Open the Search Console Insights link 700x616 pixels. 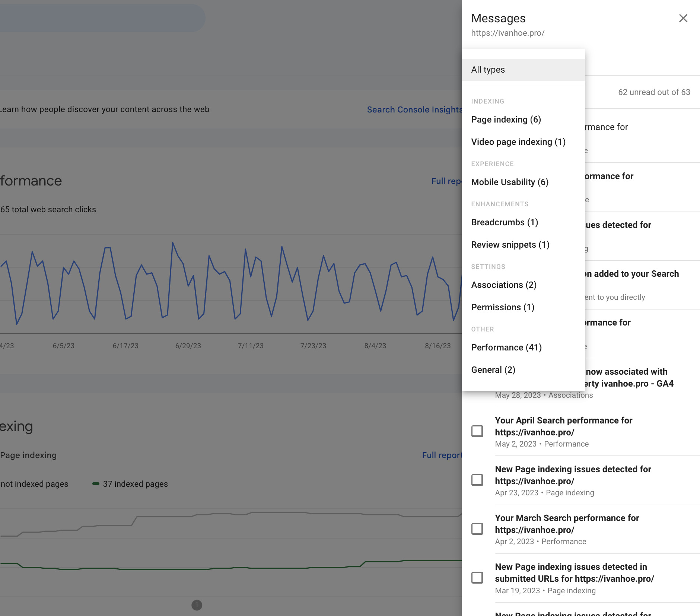click(x=414, y=109)
